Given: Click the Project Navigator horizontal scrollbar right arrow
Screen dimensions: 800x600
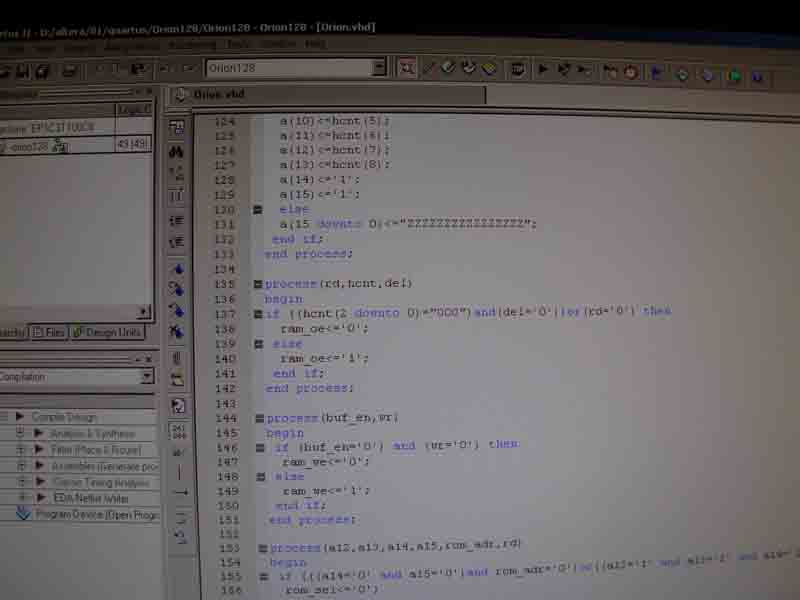Looking at the screenshot, I should point(143,312).
